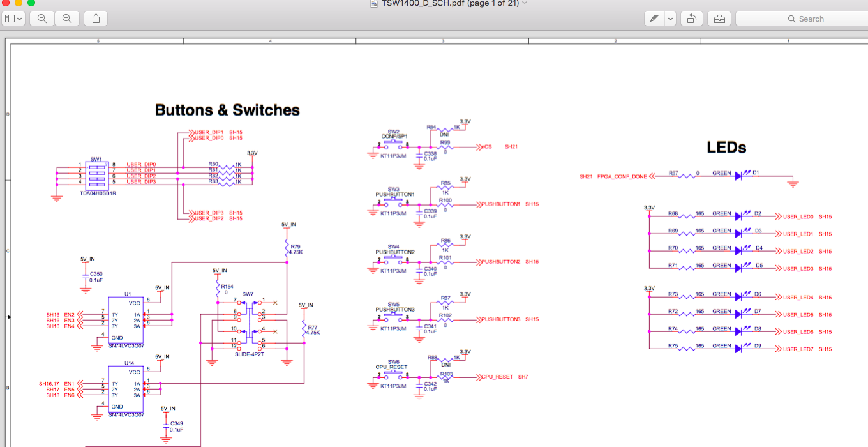This screenshot has width=868, height=447.
Task: Click the PUSHBUTTON2 net label
Action: tap(501, 262)
